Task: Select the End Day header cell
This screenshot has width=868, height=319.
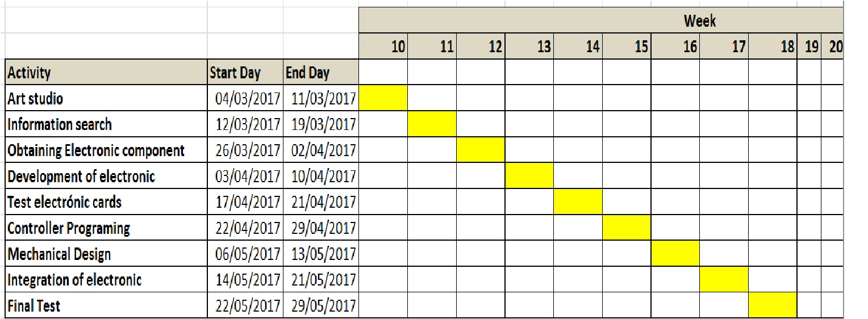Action: (320, 73)
